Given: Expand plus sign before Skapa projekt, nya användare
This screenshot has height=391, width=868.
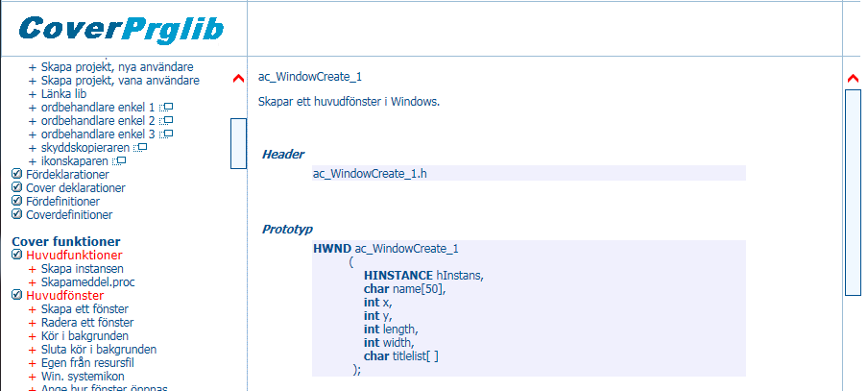Looking at the screenshot, I should click(x=32, y=67).
